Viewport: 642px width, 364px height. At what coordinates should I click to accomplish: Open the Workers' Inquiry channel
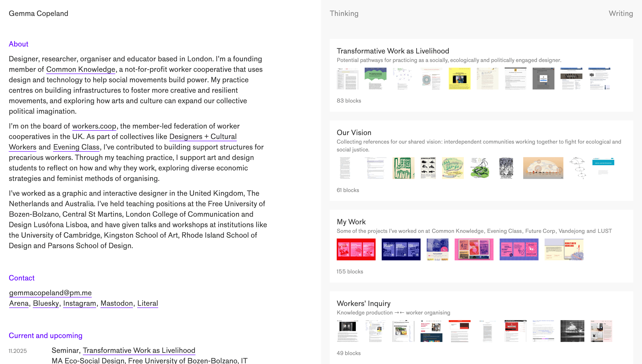click(x=363, y=303)
